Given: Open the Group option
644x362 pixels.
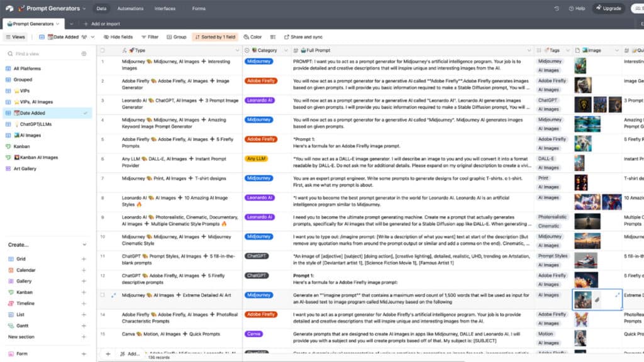Looking at the screenshot, I should 177,37.
